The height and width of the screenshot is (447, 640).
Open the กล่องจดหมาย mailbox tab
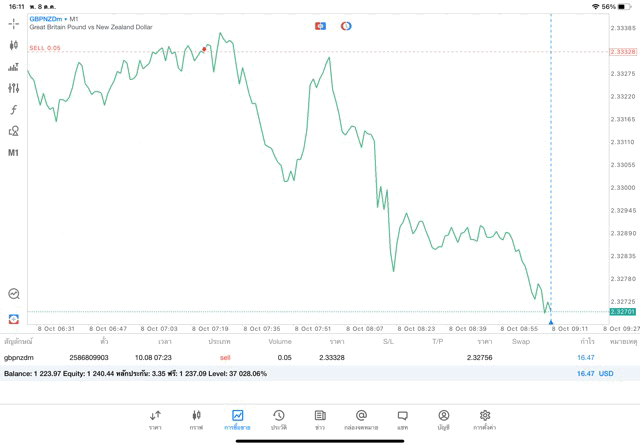click(x=361, y=419)
